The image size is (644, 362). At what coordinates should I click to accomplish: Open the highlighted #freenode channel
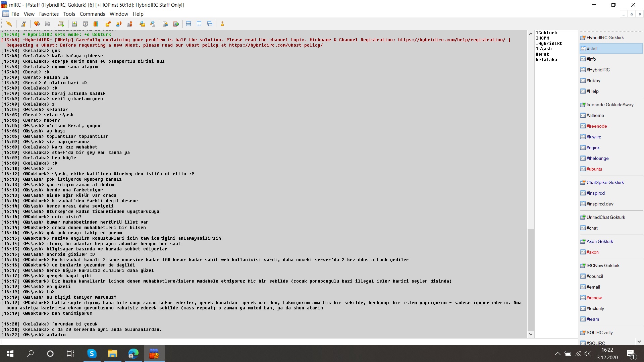click(611, 126)
